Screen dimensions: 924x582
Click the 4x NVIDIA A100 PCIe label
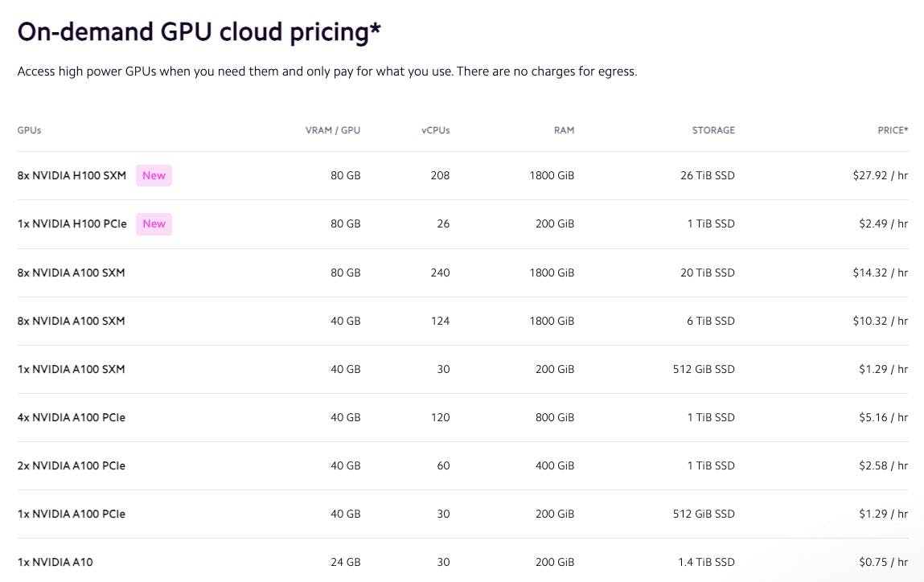(71, 417)
